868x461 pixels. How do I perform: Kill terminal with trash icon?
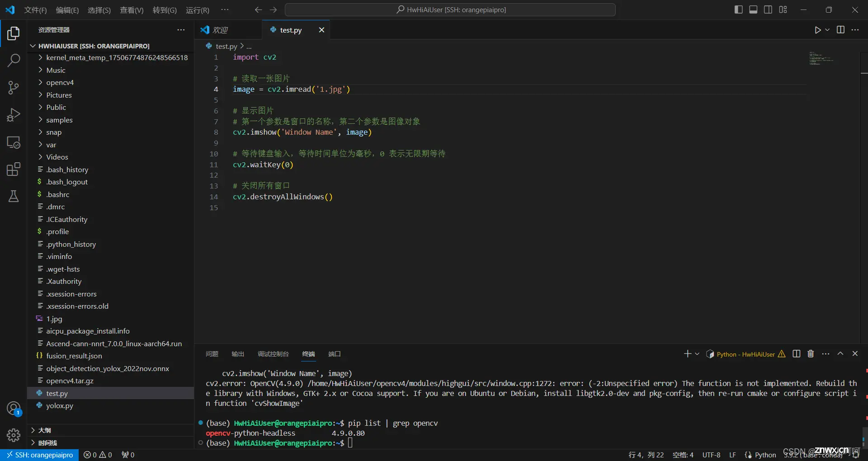[811, 354]
